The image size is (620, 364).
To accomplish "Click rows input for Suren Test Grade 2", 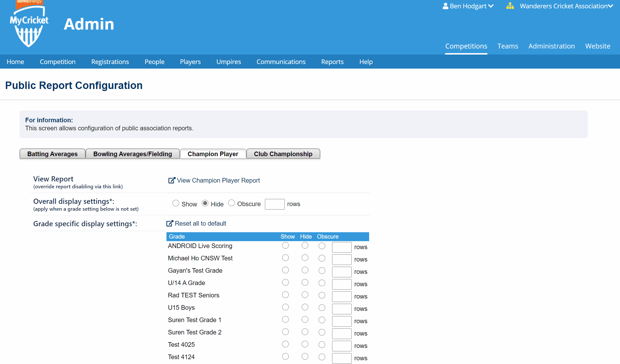I will pyautogui.click(x=342, y=334).
